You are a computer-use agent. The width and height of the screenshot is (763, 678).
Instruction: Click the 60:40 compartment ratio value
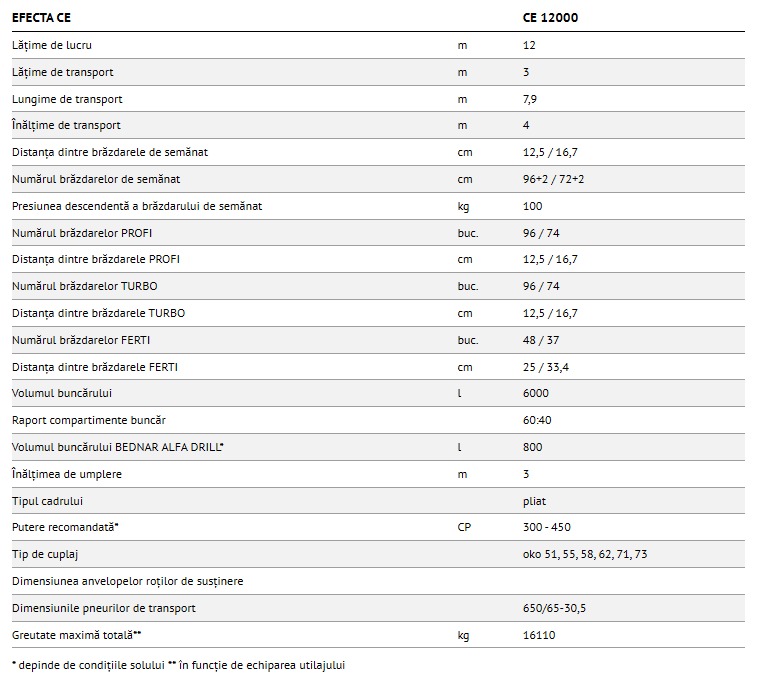pyautogui.click(x=537, y=420)
